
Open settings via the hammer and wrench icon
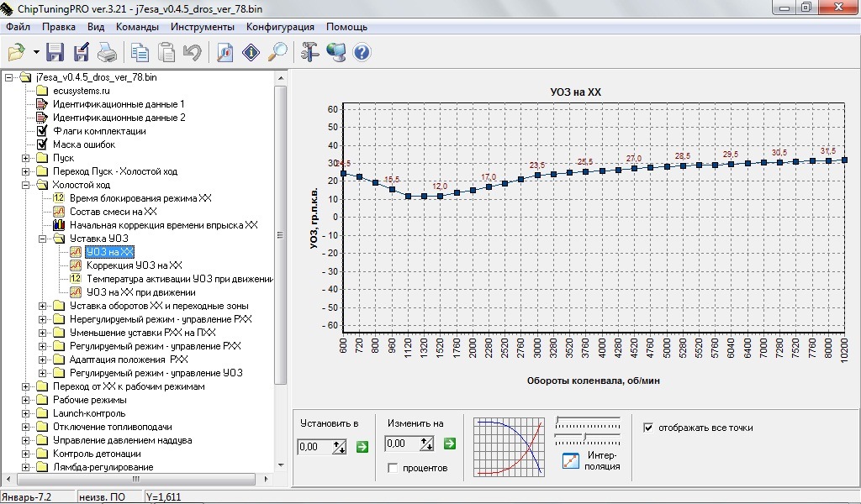click(310, 52)
